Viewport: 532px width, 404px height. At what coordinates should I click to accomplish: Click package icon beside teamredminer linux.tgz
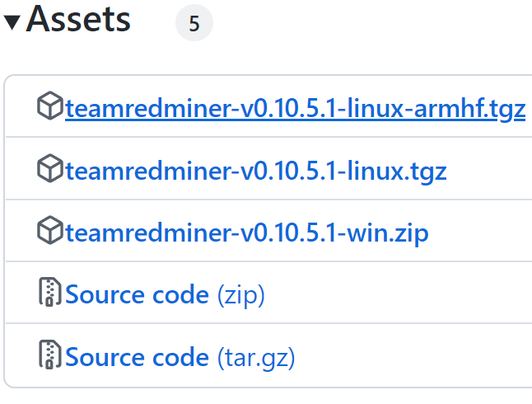tap(50, 170)
